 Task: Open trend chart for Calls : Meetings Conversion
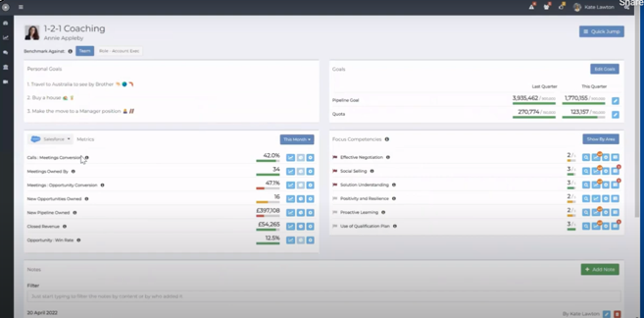click(x=290, y=157)
